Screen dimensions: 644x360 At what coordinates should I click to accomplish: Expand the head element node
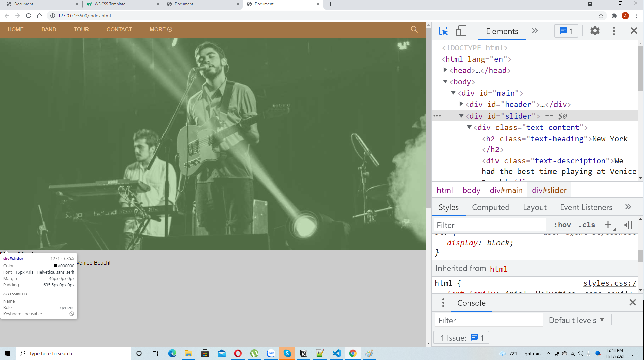445,70
